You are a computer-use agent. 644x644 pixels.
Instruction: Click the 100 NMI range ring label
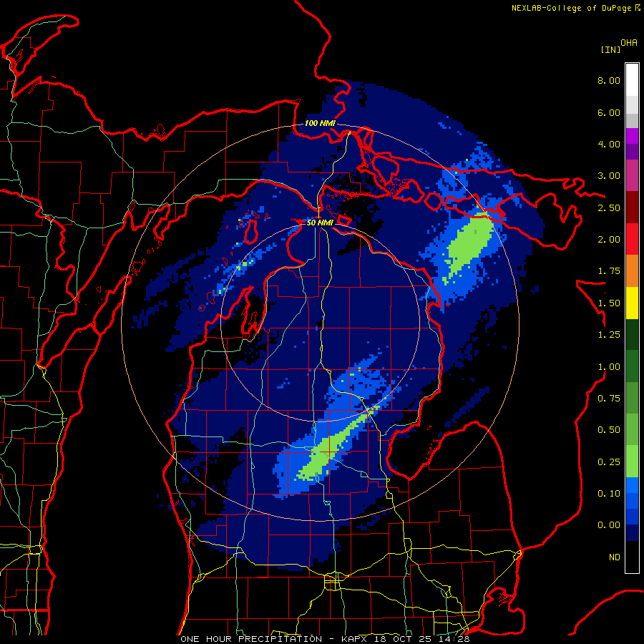pyautogui.click(x=320, y=123)
